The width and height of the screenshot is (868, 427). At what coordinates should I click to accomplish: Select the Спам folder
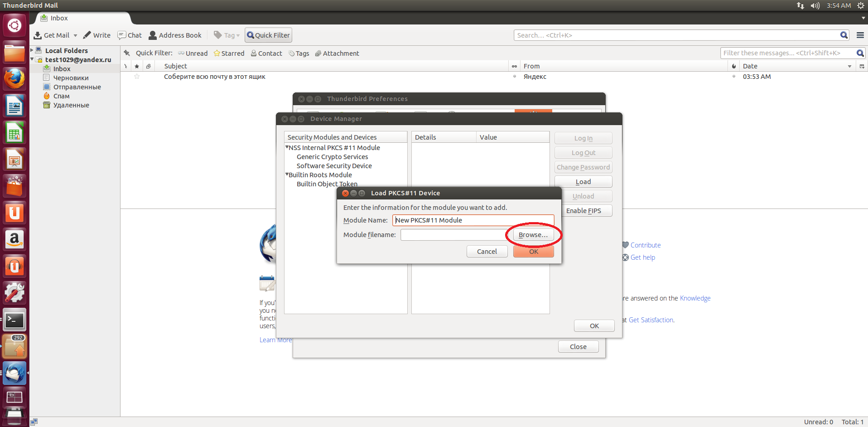click(61, 96)
